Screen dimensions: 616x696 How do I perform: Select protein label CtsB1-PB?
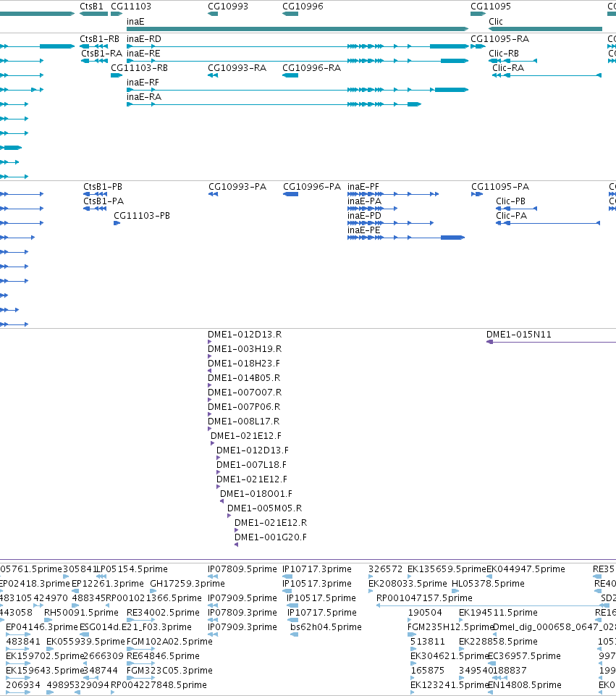coord(103,187)
